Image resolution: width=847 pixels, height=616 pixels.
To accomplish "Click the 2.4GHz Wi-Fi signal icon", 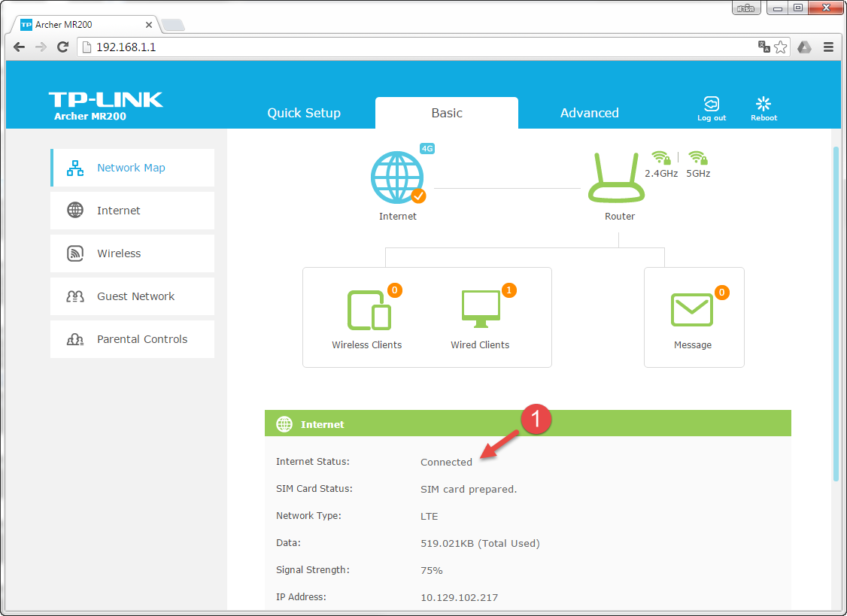I will (660, 157).
